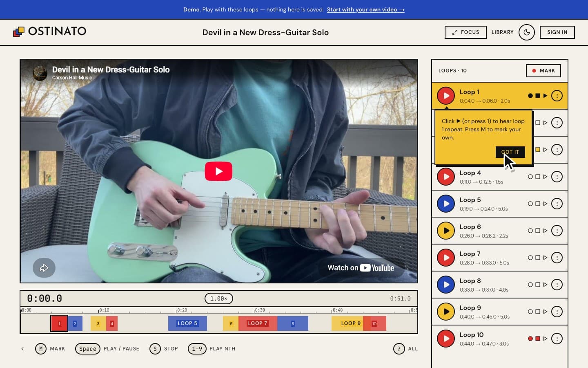The width and height of the screenshot is (588, 368).
Task: Click the Sign In button
Action: point(557,32)
